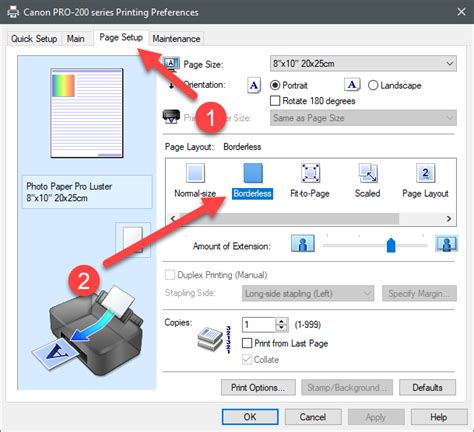Toggle the Collate checkbox
The image size is (474, 432).
point(247,359)
